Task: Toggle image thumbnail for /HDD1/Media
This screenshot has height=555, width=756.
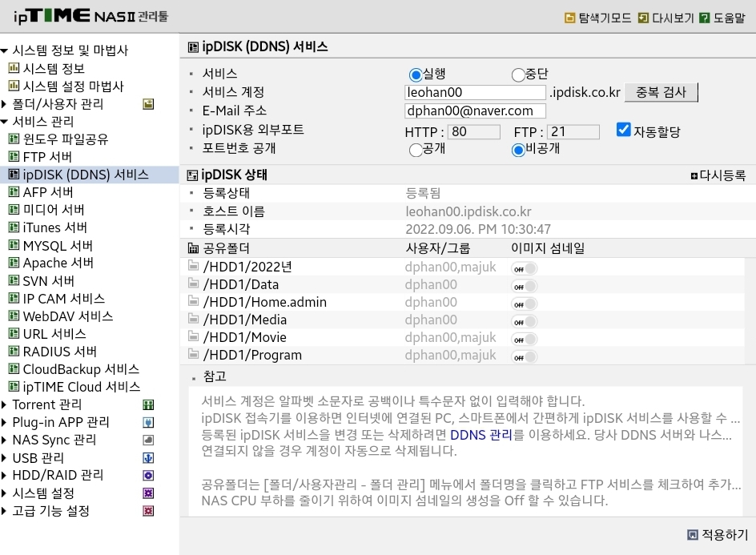Action: click(x=524, y=322)
